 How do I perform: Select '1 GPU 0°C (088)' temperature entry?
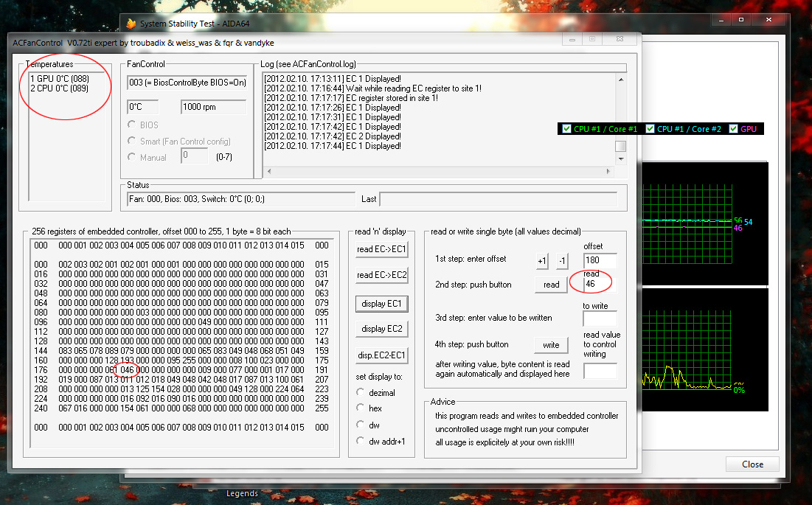coord(60,79)
